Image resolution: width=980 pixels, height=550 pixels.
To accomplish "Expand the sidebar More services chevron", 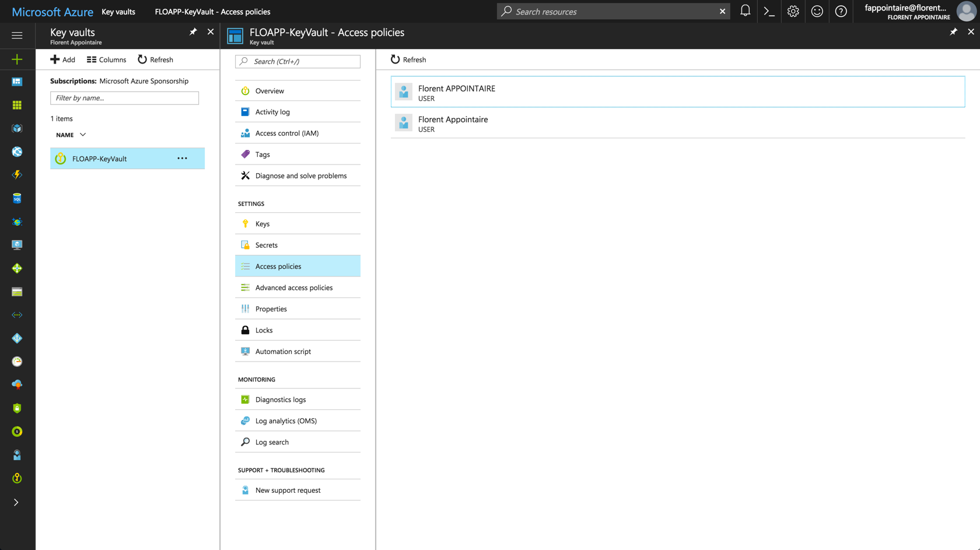I will click(16, 502).
